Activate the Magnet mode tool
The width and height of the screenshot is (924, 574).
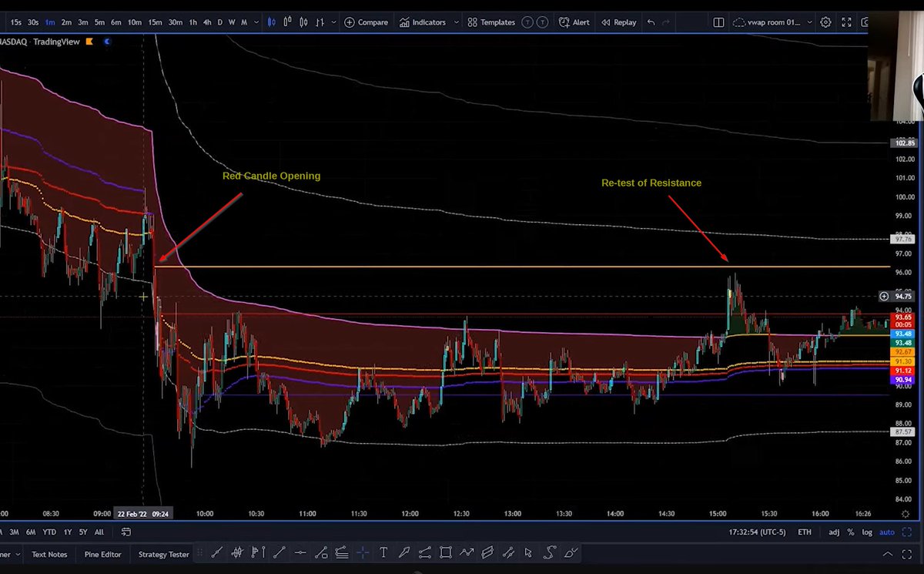[363, 552]
